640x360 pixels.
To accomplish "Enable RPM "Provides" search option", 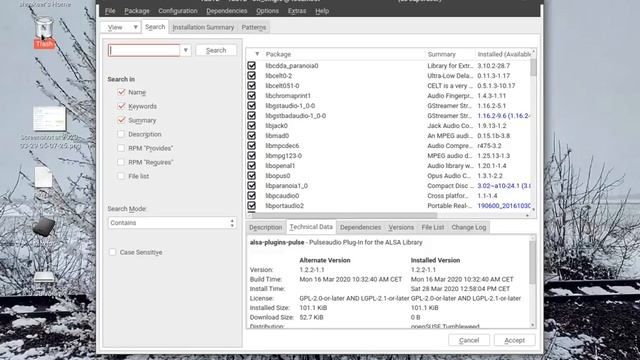I will pyautogui.click(x=121, y=148).
